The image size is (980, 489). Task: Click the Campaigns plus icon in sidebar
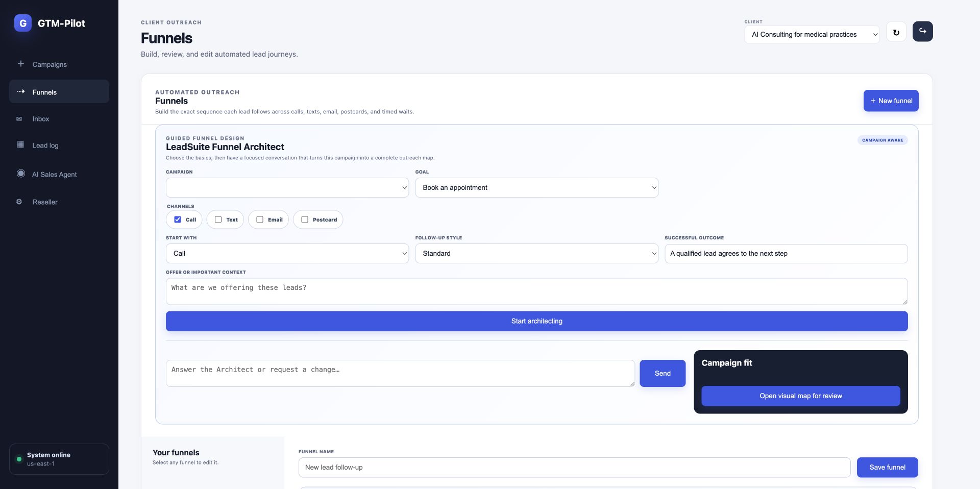tap(20, 64)
